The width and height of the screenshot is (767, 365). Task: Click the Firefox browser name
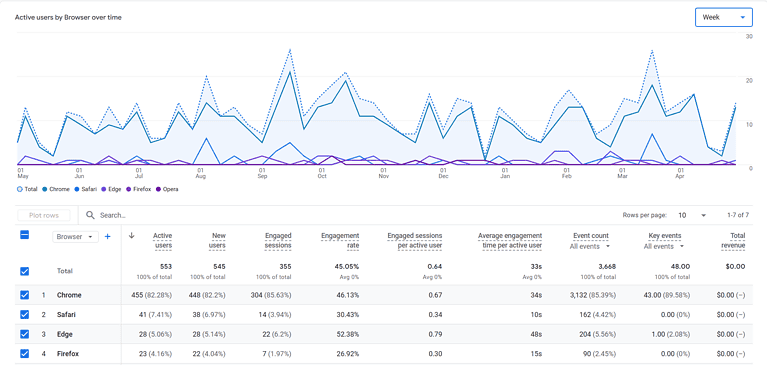68,353
